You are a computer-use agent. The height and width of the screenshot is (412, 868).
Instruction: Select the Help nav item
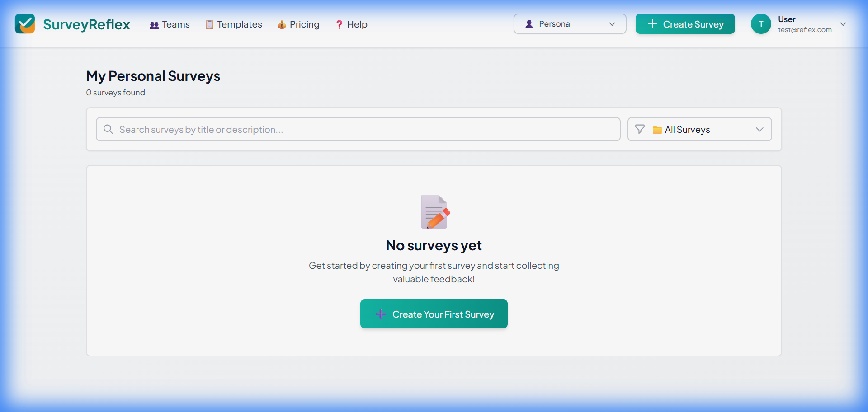pyautogui.click(x=357, y=24)
